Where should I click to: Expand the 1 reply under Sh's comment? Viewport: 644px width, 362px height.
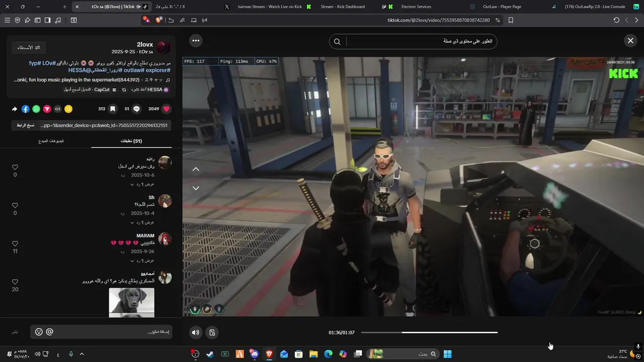coord(142,223)
